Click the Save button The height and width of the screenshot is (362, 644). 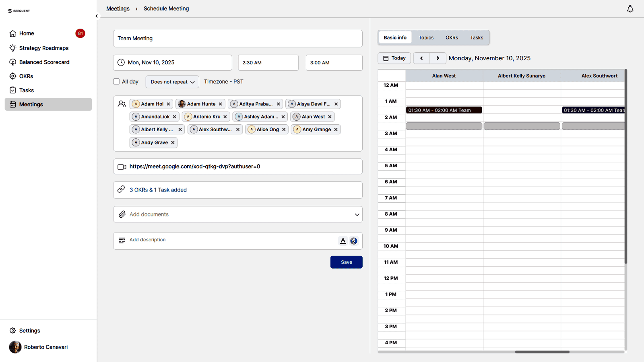pyautogui.click(x=346, y=262)
